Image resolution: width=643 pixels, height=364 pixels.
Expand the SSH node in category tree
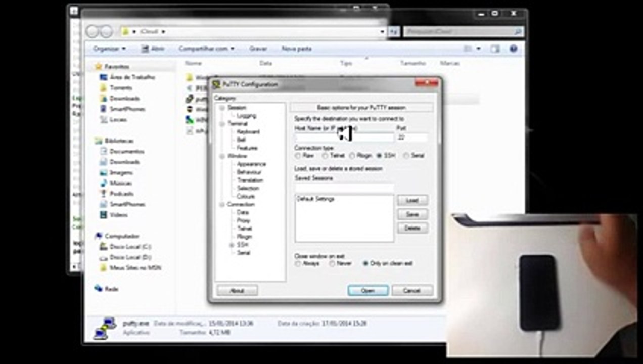(x=232, y=245)
